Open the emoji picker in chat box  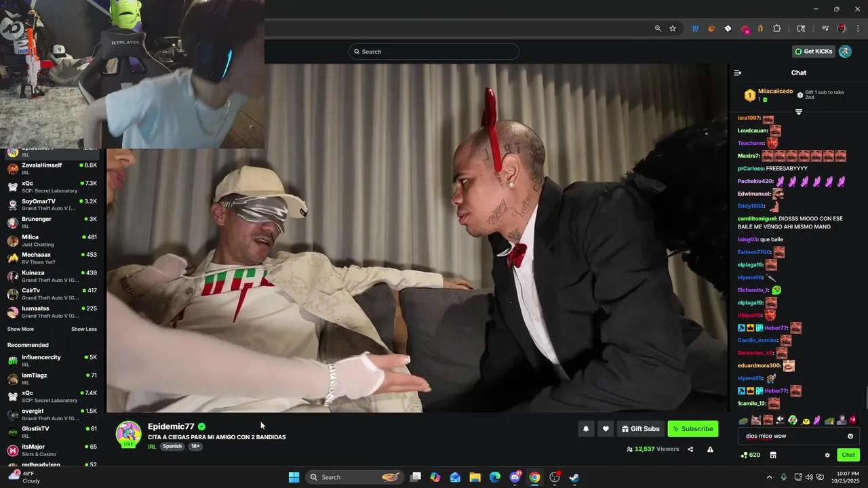pos(850,436)
